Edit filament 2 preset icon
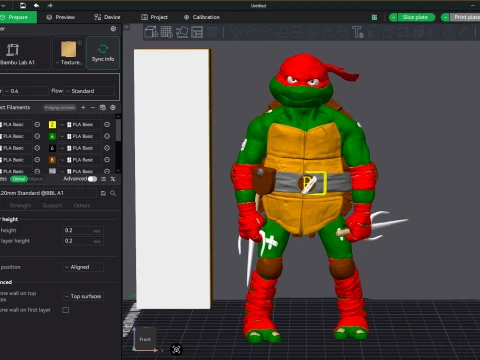 [107, 124]
